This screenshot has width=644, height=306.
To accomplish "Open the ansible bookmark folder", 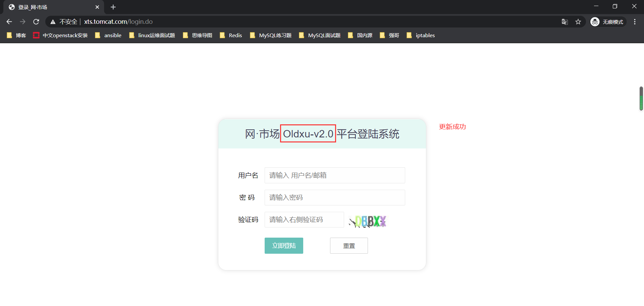I will 108,35.
